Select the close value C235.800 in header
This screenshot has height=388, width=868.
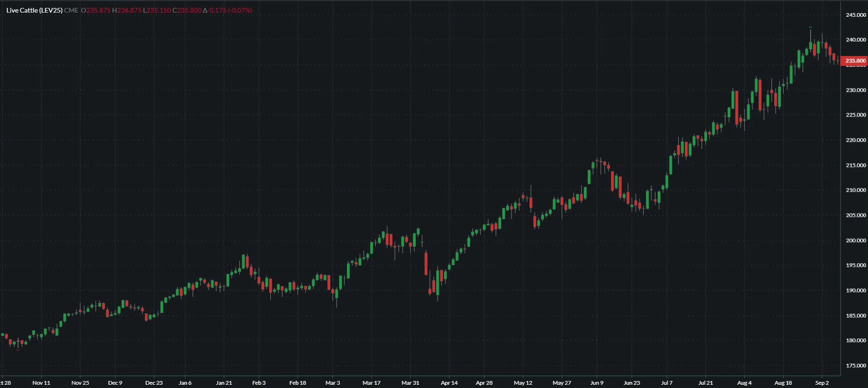pos(187,10)
